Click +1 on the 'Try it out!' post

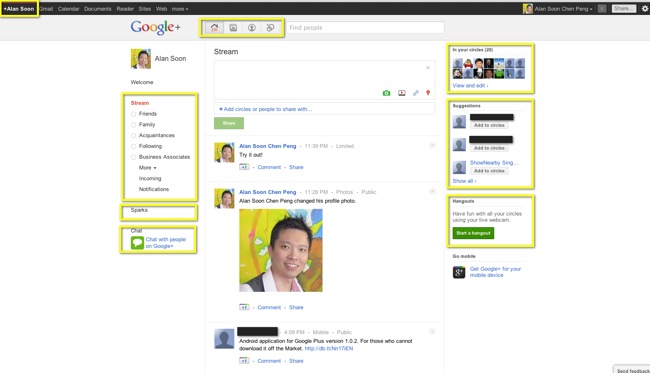[244, 167]
